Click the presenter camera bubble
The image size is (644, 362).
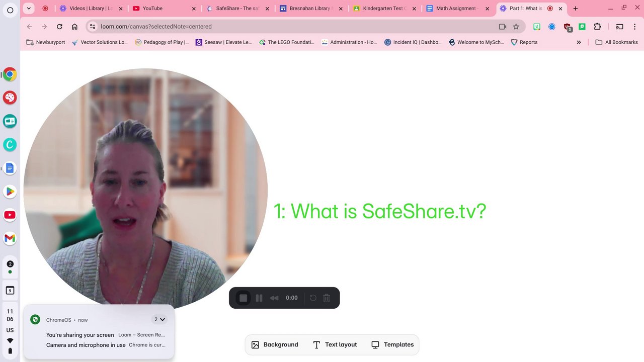[x=145, y=190]
